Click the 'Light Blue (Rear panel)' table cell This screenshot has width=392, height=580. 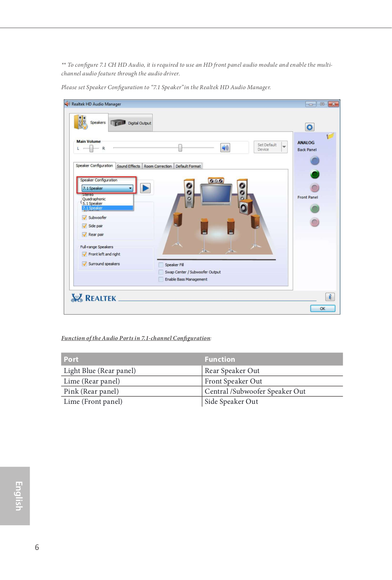tap(132, 370)
